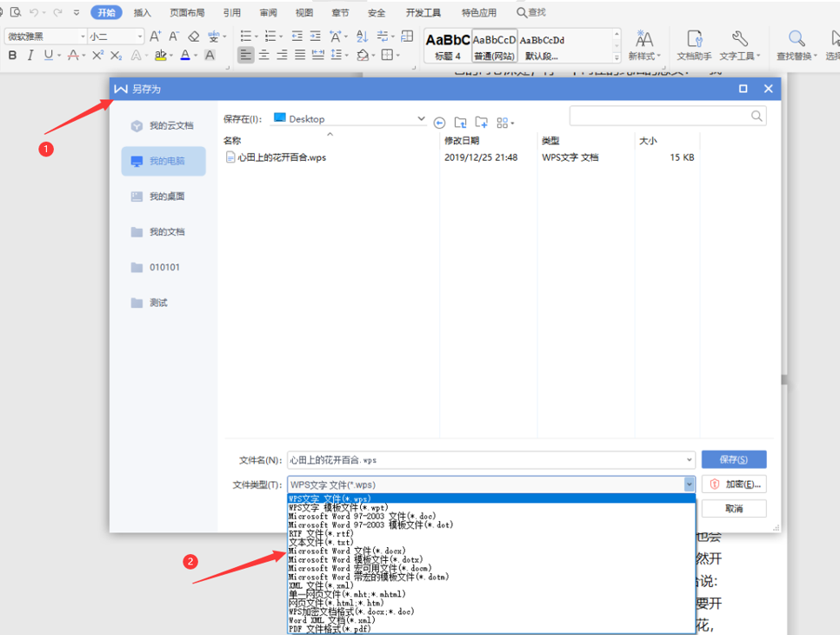The image size is (840, 635).
Task: Expand the font name dropdown 微软雅黑
Action: pyautogui.click(x=83, y=37)
